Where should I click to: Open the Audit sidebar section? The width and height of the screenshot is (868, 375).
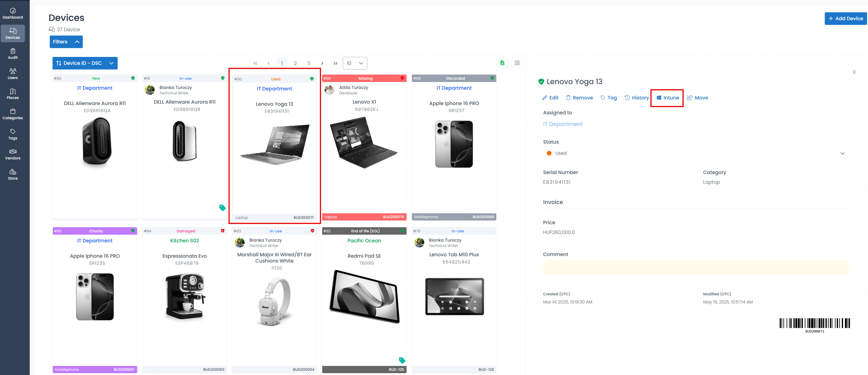pos(13,54)
